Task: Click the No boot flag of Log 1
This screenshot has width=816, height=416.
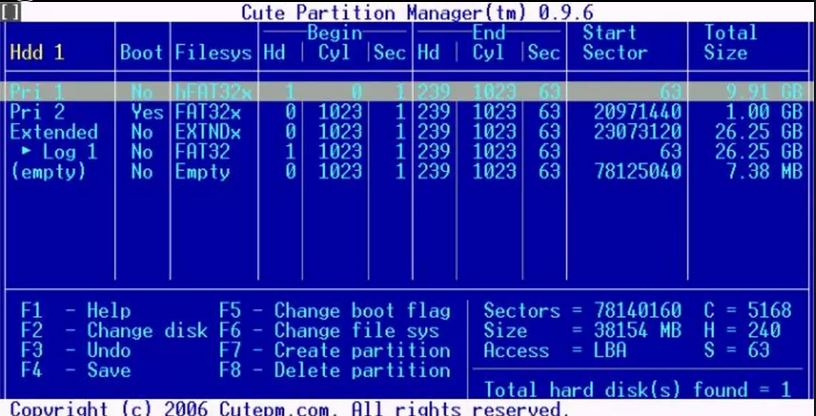Action: (142, 152)
